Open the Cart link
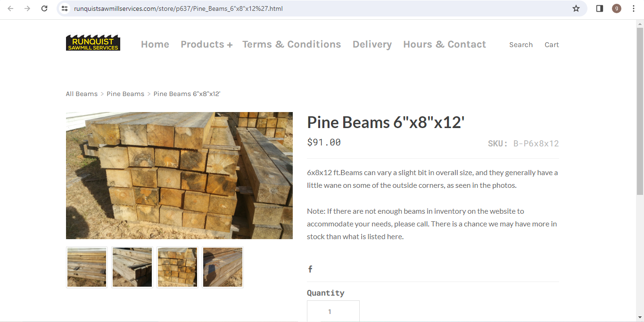This screenshot has height=322, width=644. tap(552, 45)
